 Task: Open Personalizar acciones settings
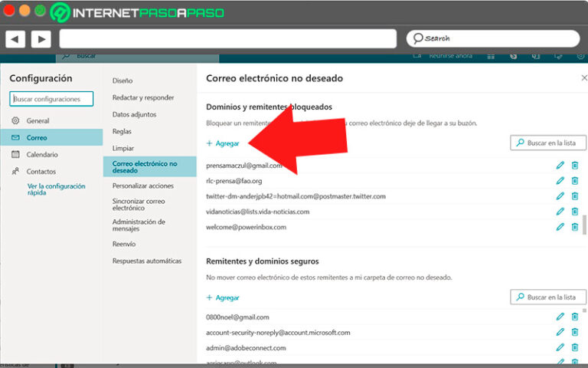pos(143,186)
